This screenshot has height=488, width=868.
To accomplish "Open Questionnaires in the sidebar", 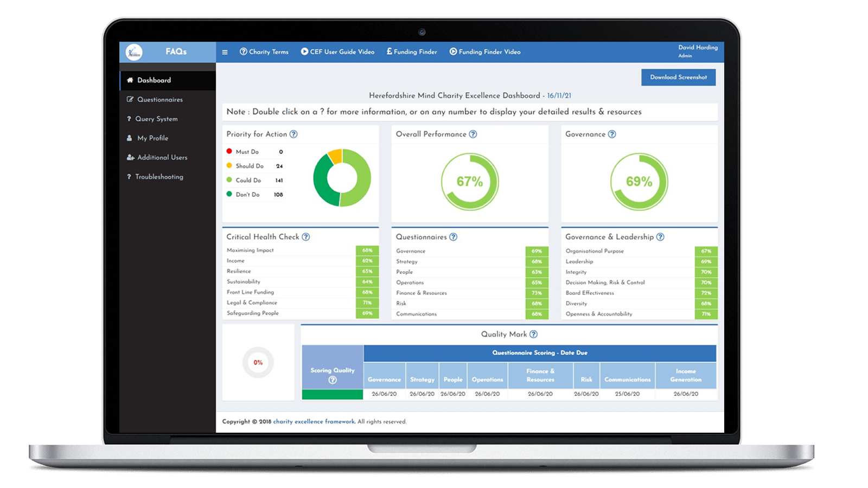I will (x=159, y=100).
